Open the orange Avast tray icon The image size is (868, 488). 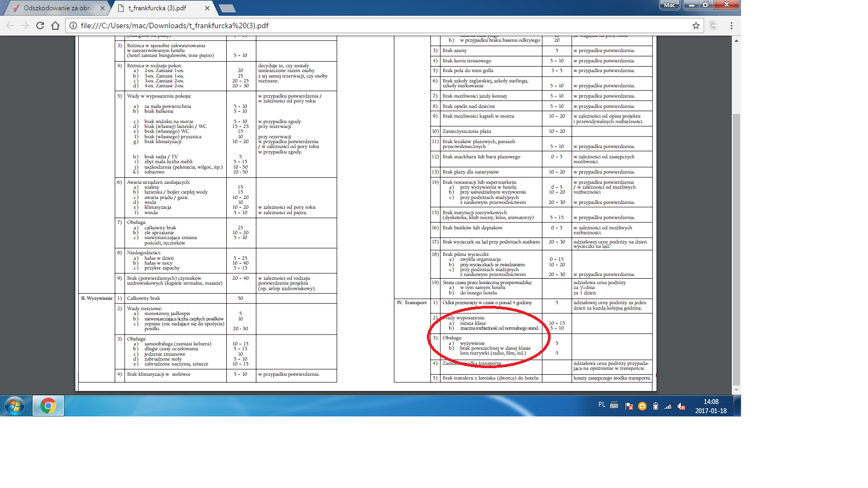point(642,406)
